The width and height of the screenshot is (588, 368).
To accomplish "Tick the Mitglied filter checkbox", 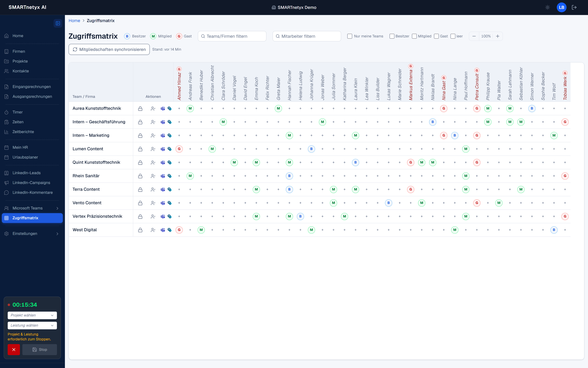I will [x=414, y=36].
